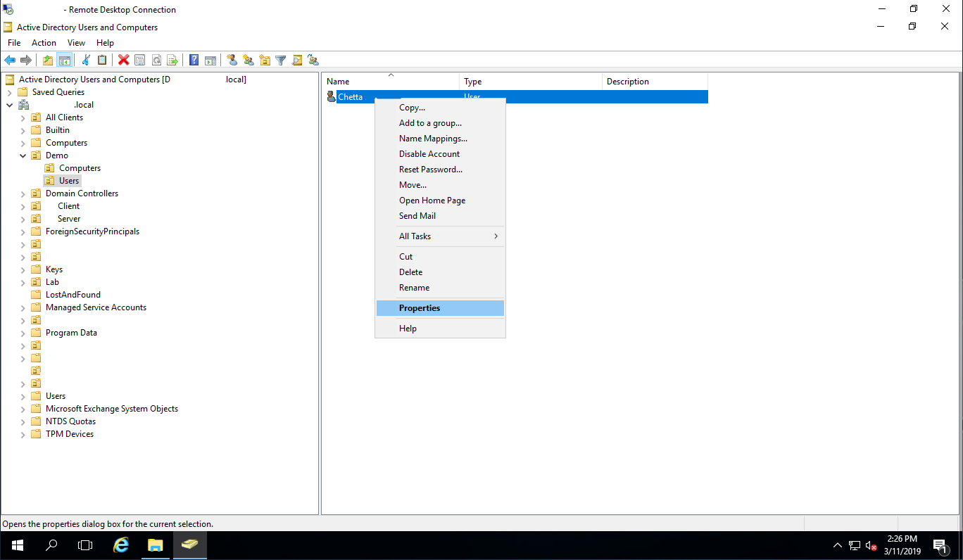Click Add to group toolbar icon
Screen dimensions: 963x560
(313, 61)
